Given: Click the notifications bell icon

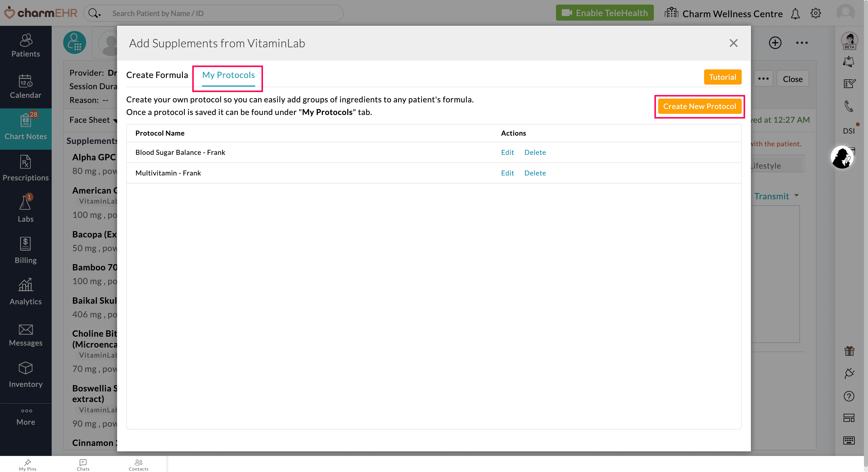Looking at the screenshot, I should pos(795,14).
